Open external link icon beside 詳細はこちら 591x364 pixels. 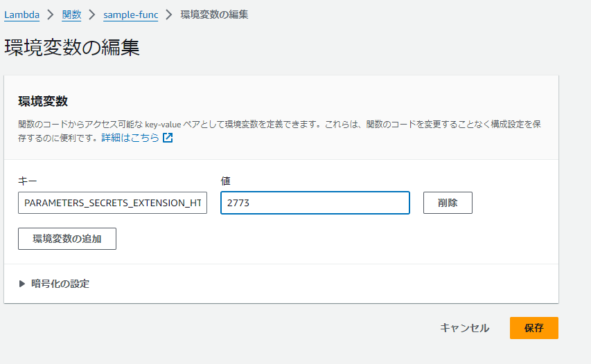tap(168, 138)
